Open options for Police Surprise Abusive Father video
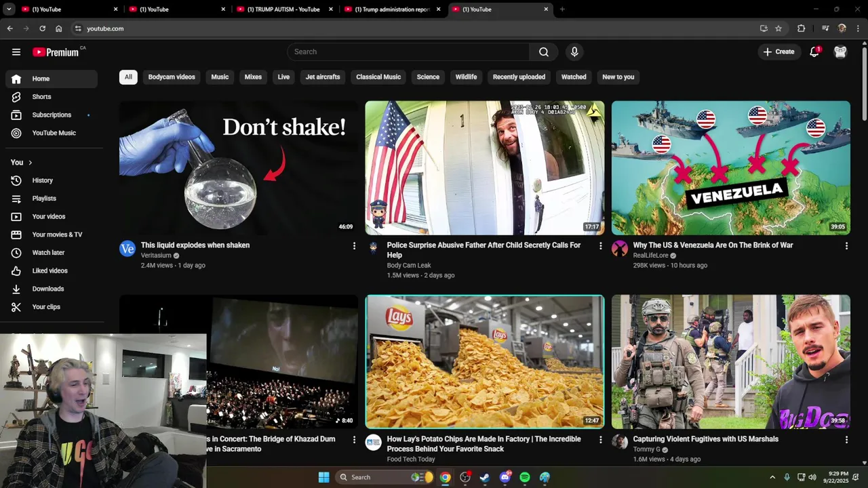The image size is (868, 488). [600, 246]
